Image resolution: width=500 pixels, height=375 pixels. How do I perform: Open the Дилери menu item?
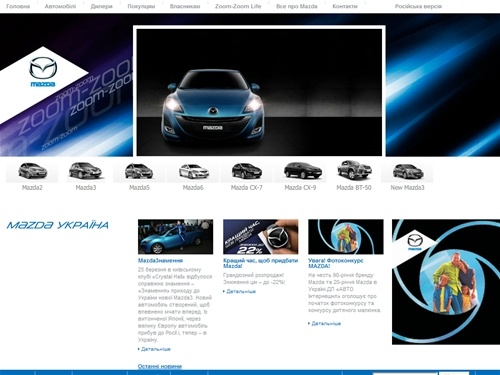pyautogui.click(x=101, y=6)
